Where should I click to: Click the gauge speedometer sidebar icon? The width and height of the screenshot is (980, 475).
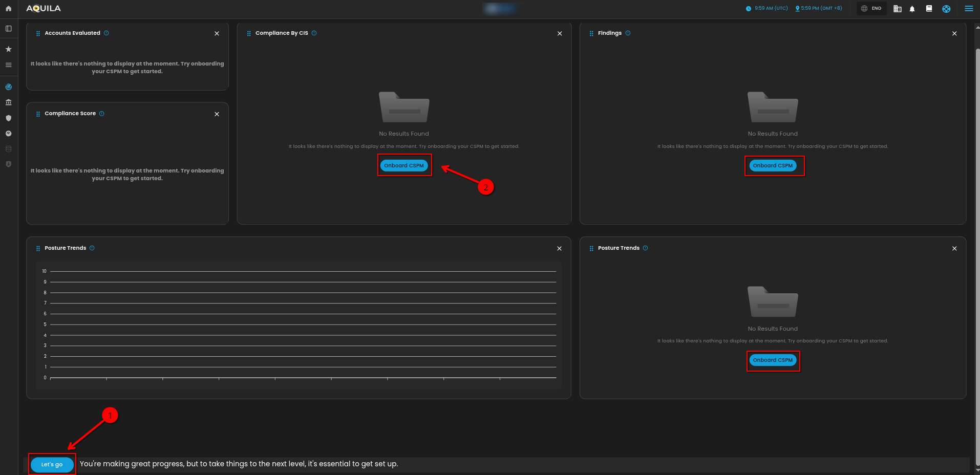tap(9, 134)
